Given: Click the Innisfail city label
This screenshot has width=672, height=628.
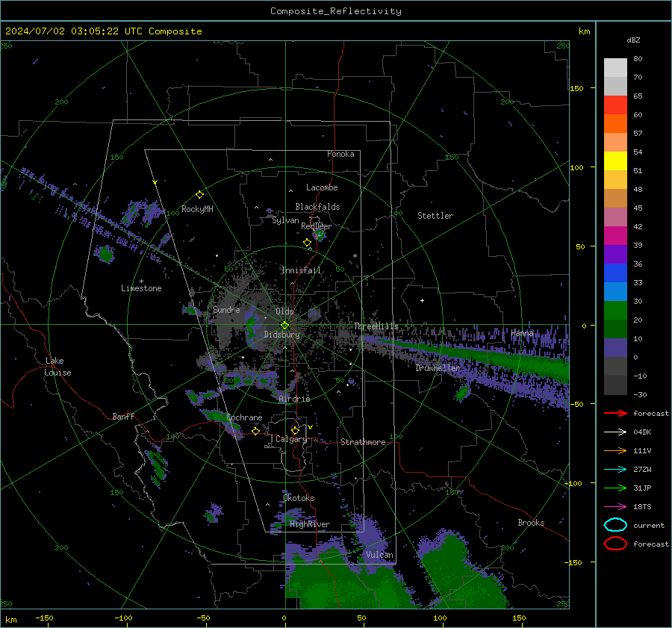Looking at the screenshot, I should 301,270.
